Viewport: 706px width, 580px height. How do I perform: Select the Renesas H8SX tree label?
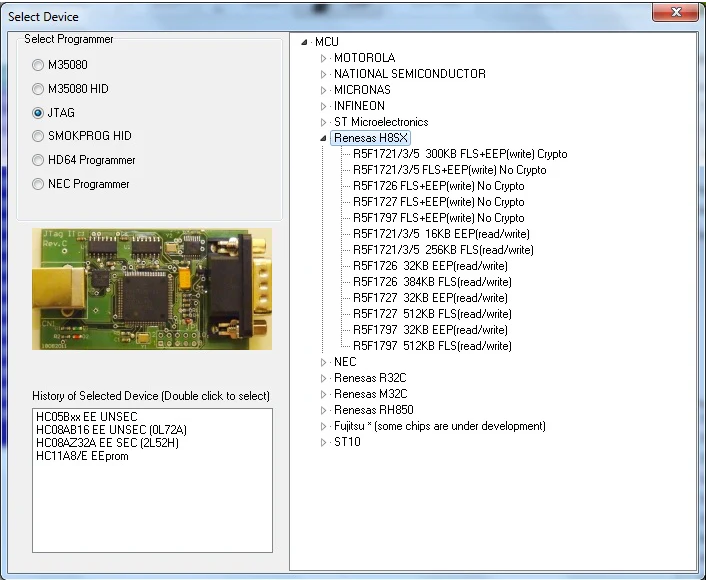371,138
